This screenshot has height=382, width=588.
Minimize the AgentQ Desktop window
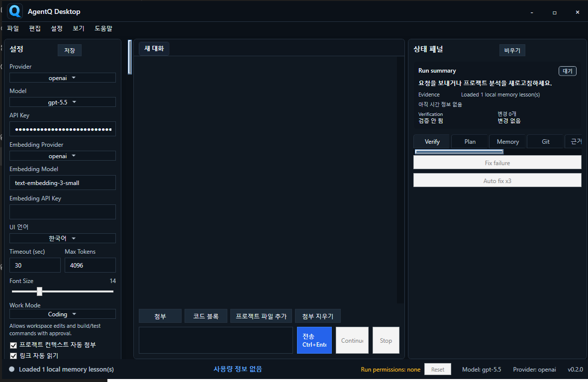tap(532, 12)
